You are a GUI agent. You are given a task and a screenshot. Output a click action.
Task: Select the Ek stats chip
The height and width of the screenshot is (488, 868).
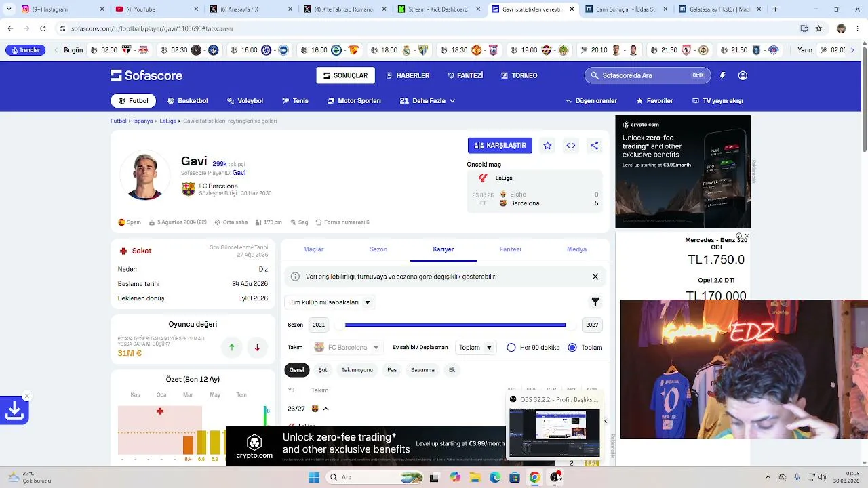[452, 370]
